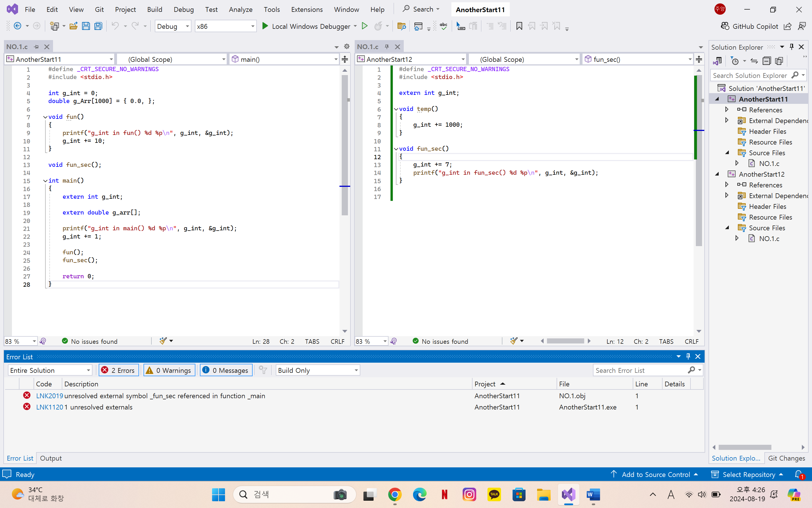Image resolution: width=812 pixels, height=508 pixels.
Task: Open the Extensions menu
Action: click(x=307, y=9)
